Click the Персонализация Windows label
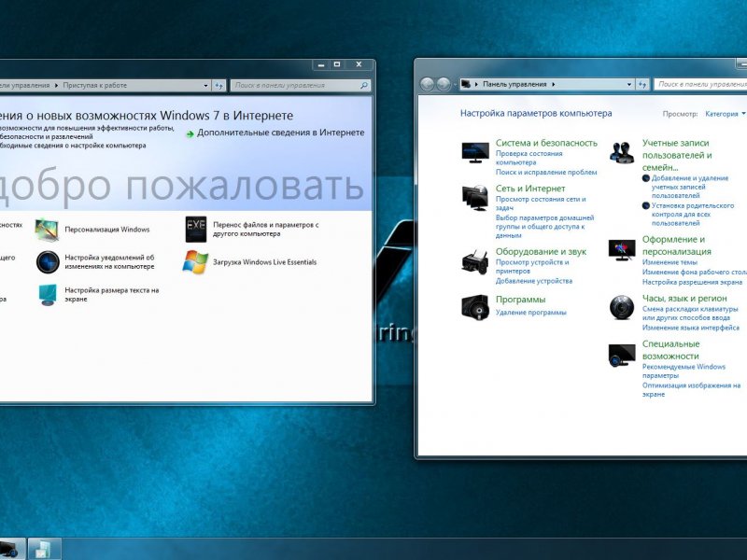Image resolution: width=747 pixels, height=560 pixels. click(107, 230)
